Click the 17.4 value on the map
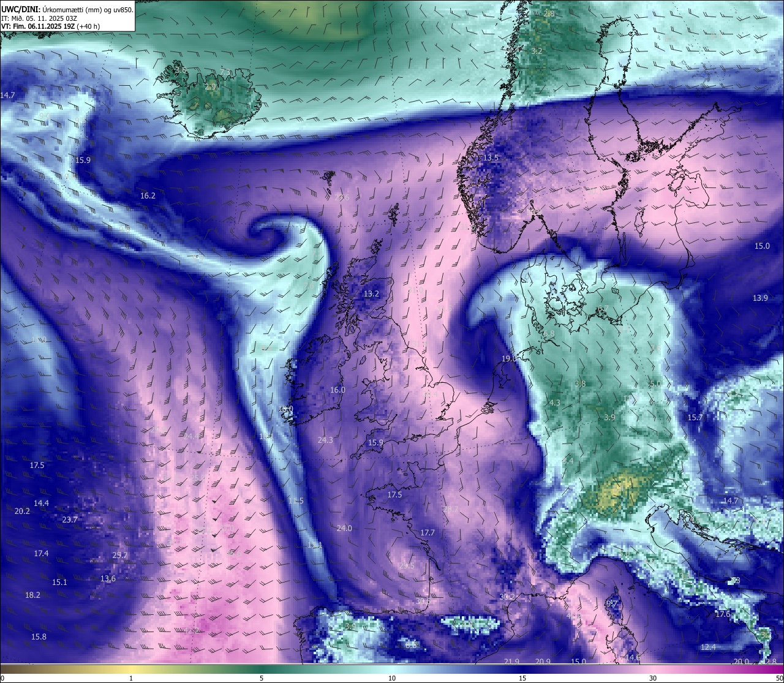784x683 pixels. (x=41, y=554)
